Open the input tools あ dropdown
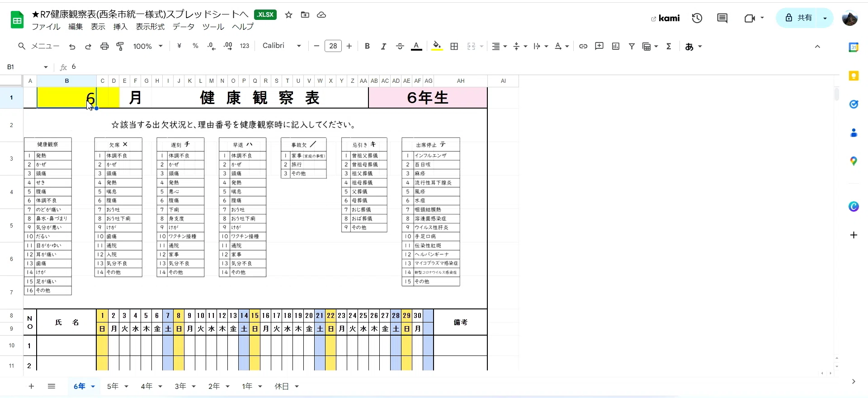868x398 pixels. click(x=693, y=47)
